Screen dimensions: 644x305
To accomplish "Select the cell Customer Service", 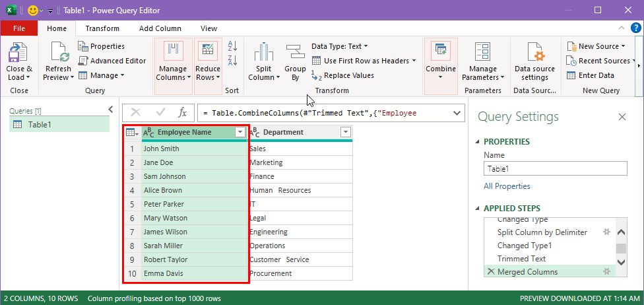I will 301,260.
